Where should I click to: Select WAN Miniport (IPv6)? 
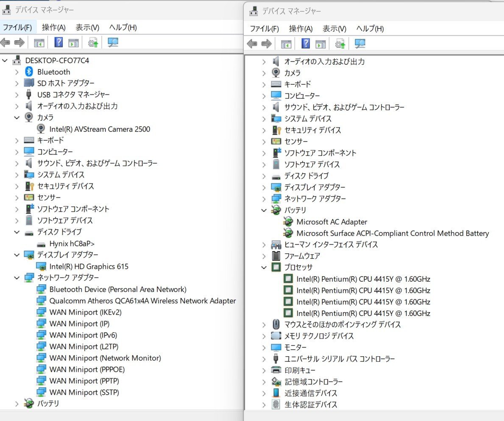point(83,335)
